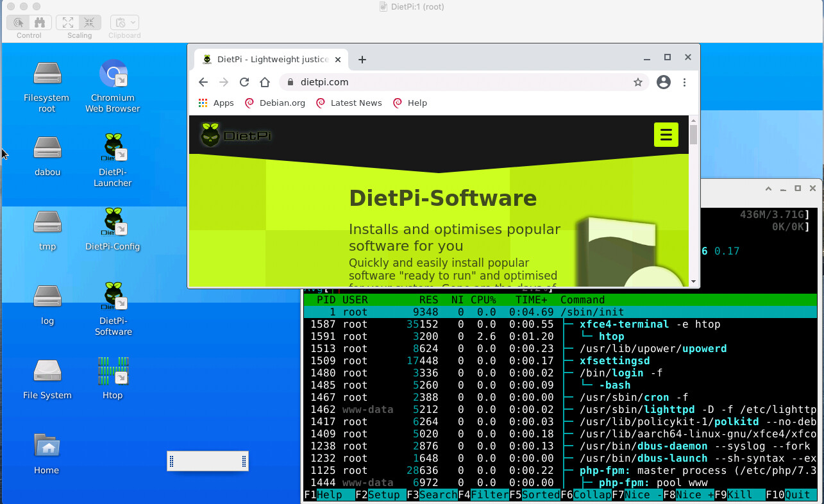The image size is (824, 504).
Task: Click F4 Filter in htop
Action: point(483,495)
